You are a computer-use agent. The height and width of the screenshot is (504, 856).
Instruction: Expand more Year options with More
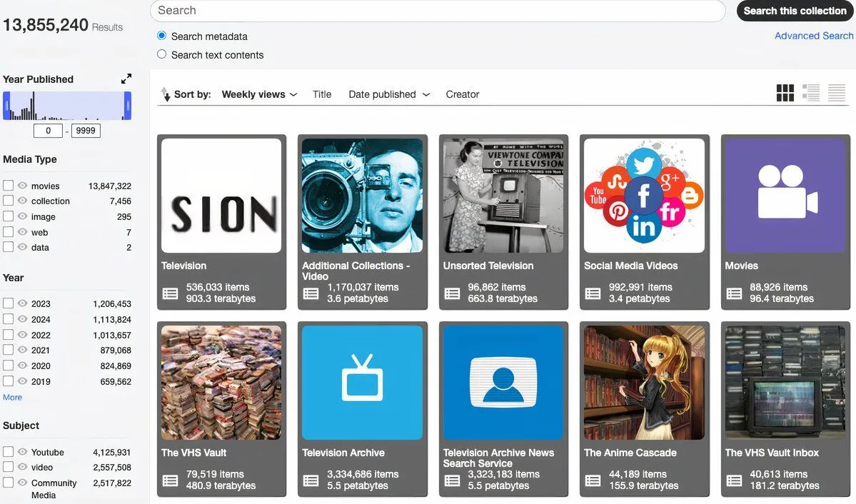(12, 398)
